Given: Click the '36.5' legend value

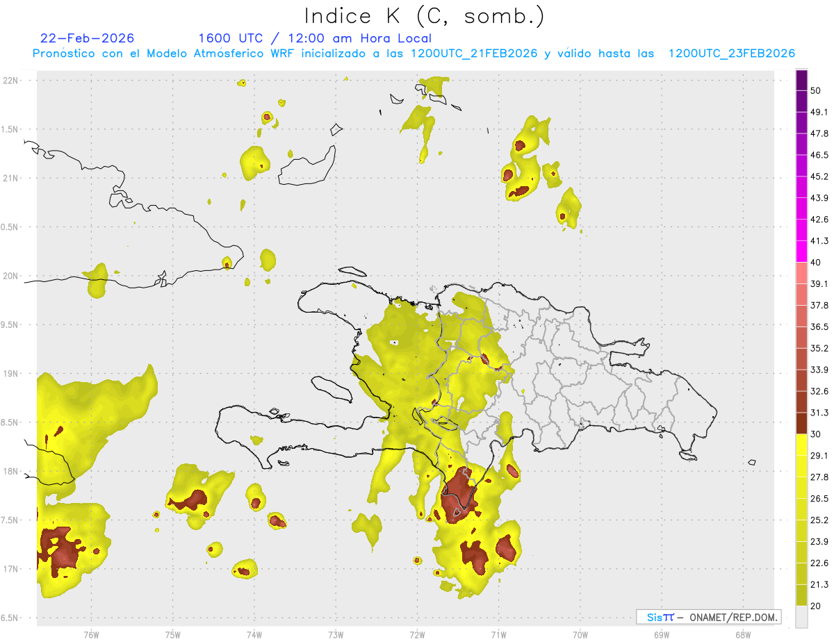Looking at the screenshot, I should (x=819, y=327).
